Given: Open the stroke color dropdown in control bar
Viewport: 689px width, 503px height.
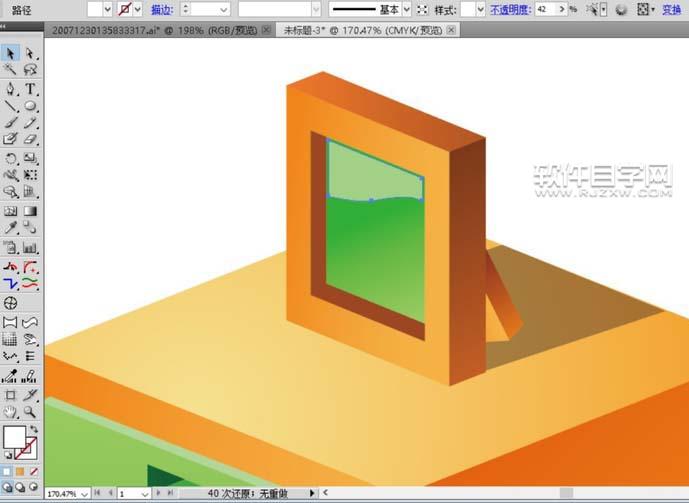Looking at the screenshot, I should point(138,9).
